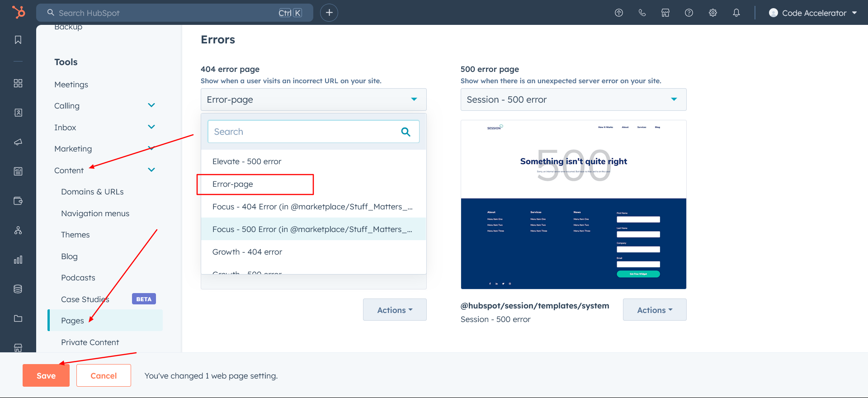The width and height of the screenshot is (868, 398).
Task: Open the calling phone icon
Action: coord(642,13)
